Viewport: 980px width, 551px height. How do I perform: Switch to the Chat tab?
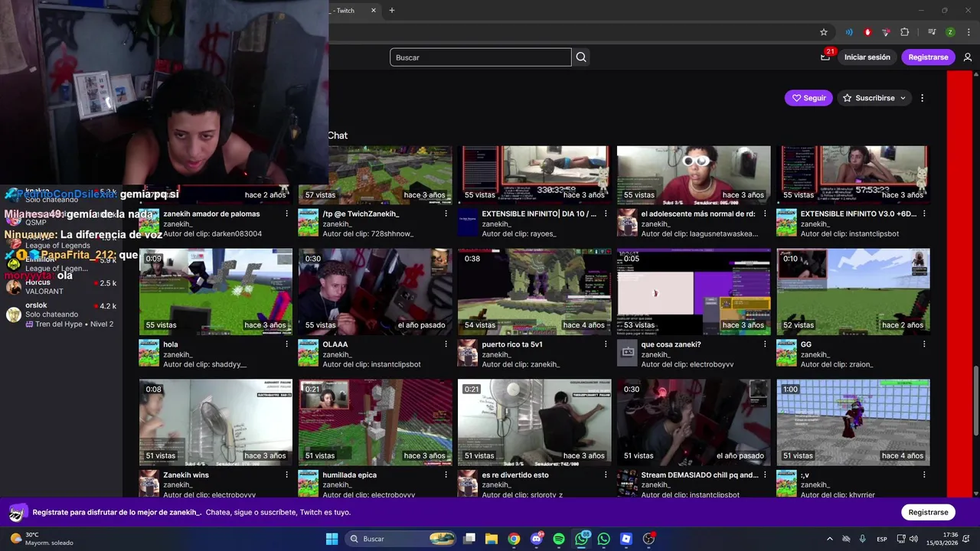coord(338,135)
